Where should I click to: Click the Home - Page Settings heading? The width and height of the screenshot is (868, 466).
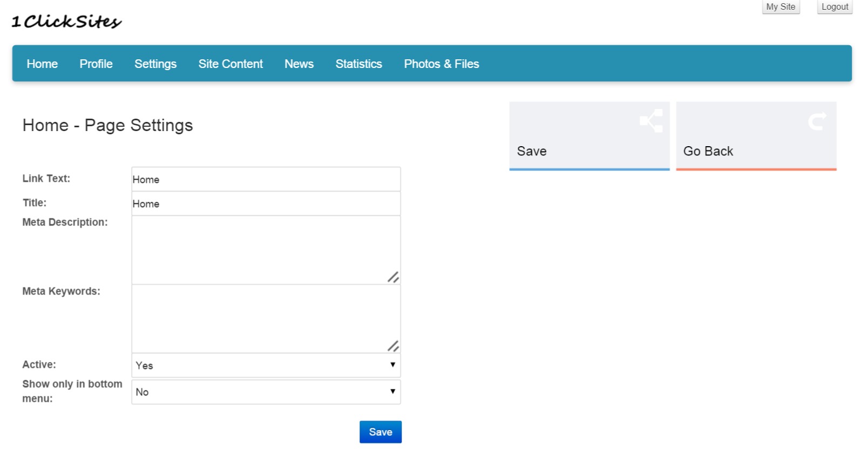(x=107, y=125)
